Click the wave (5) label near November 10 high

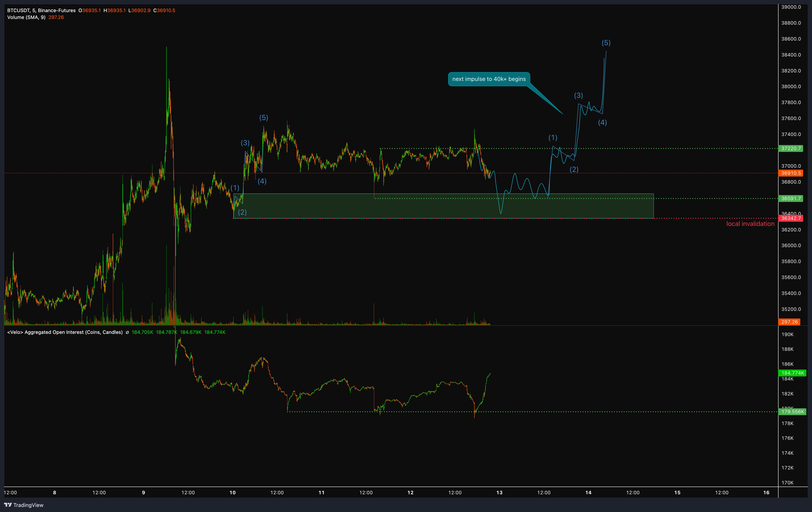[263, 118]
